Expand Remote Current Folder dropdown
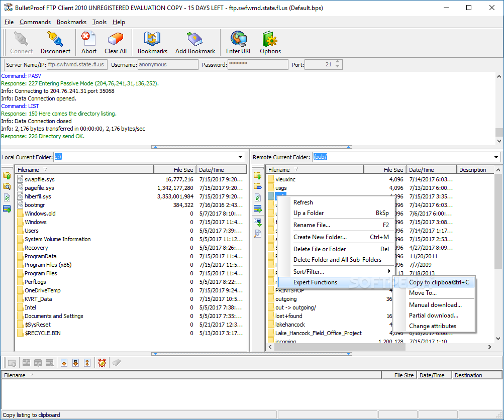Screen dimensions: 504x420 pyautogui.click(x=496, y=157)
